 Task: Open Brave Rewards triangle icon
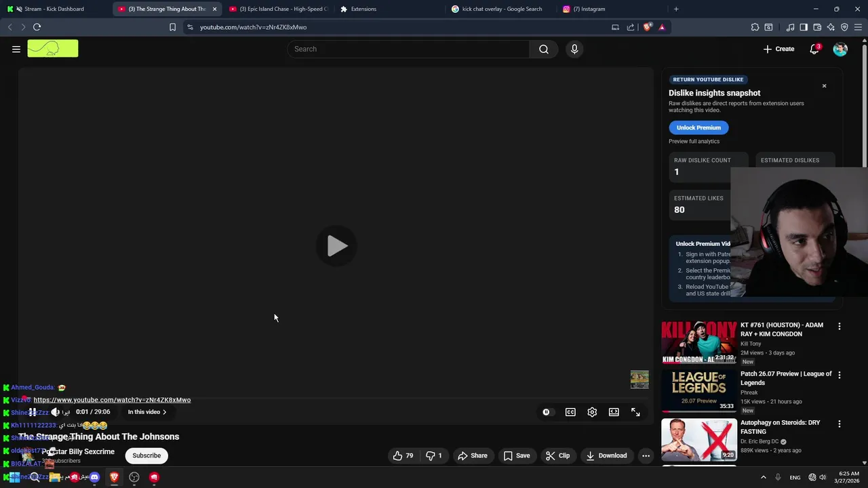click(662, 27)
